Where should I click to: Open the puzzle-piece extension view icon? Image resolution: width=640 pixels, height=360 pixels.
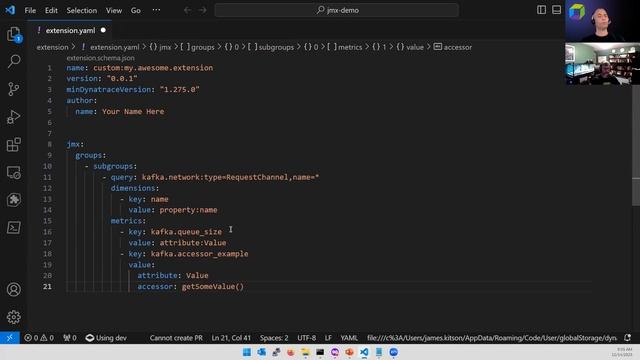(x=13, y=200)
